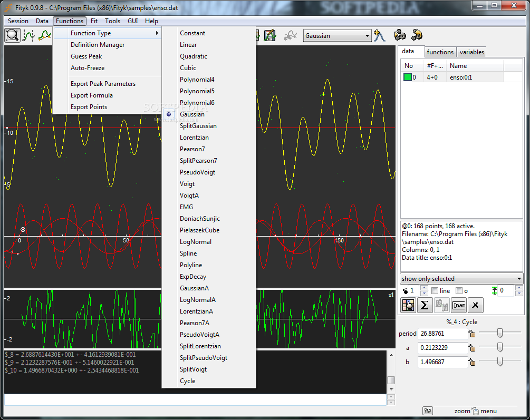The width and height of the screenshot is (530, 420).
Task: Toggle the lock for parameter b
Action: (471, 362)
